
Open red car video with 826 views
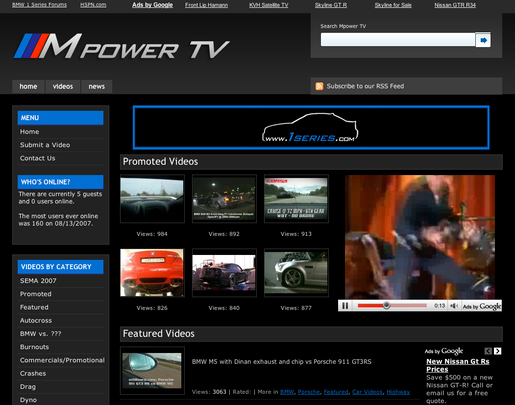click(152, 273)
